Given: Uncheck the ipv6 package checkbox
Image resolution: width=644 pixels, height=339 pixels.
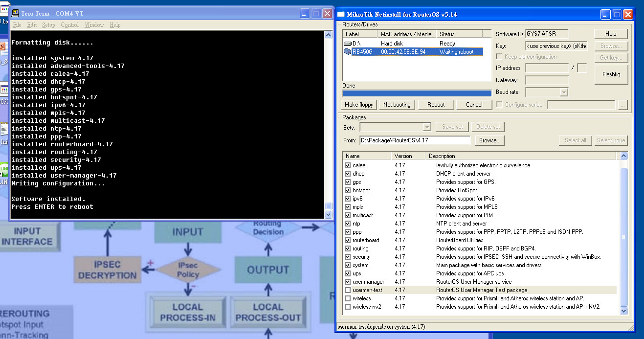Looking at the screenshot, I should [348, 199].
